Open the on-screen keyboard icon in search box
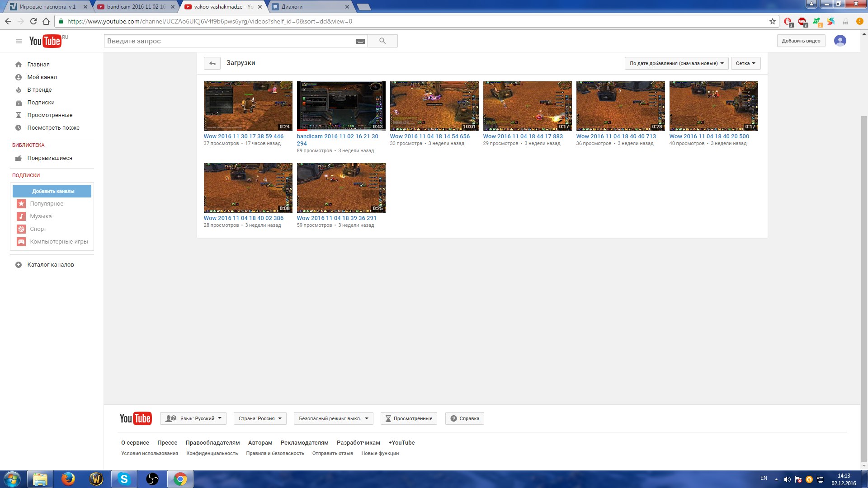The height and width of the screenshot is (488, 868). 360,41
